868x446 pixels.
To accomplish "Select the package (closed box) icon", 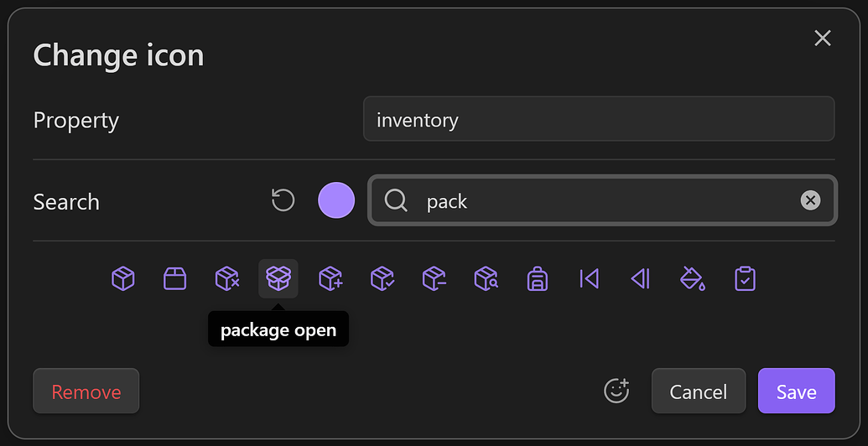I will (123, 278).
